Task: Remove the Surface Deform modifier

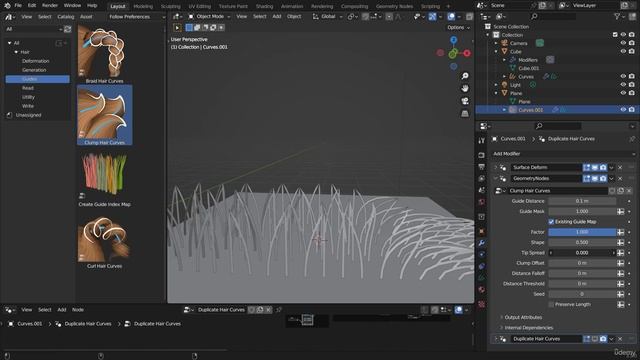Action: [620, 168]
